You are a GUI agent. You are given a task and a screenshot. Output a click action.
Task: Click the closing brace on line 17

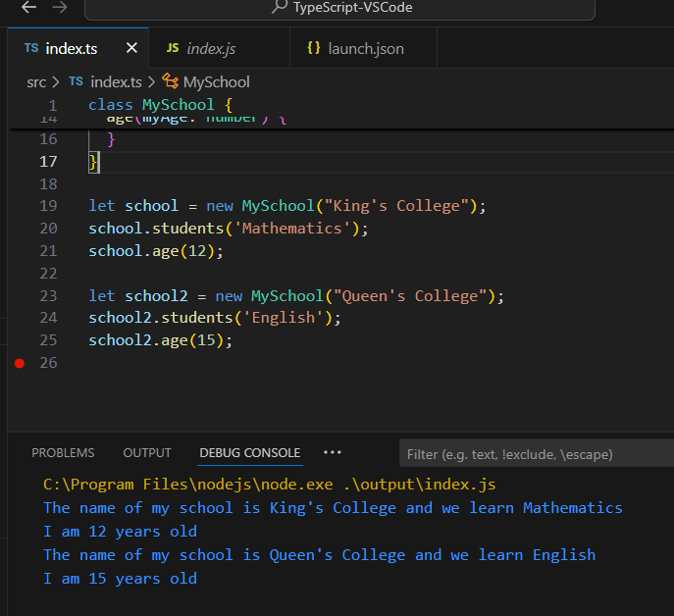93,162
